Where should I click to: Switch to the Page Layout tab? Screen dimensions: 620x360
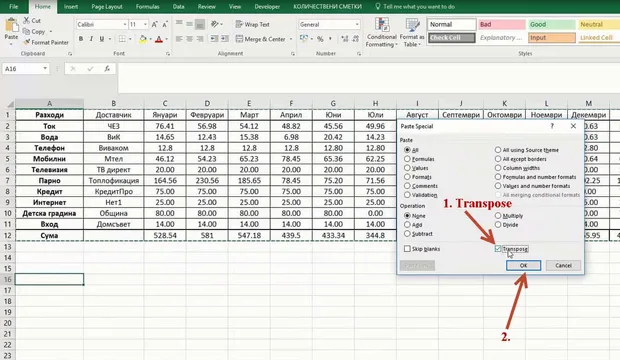107,7
